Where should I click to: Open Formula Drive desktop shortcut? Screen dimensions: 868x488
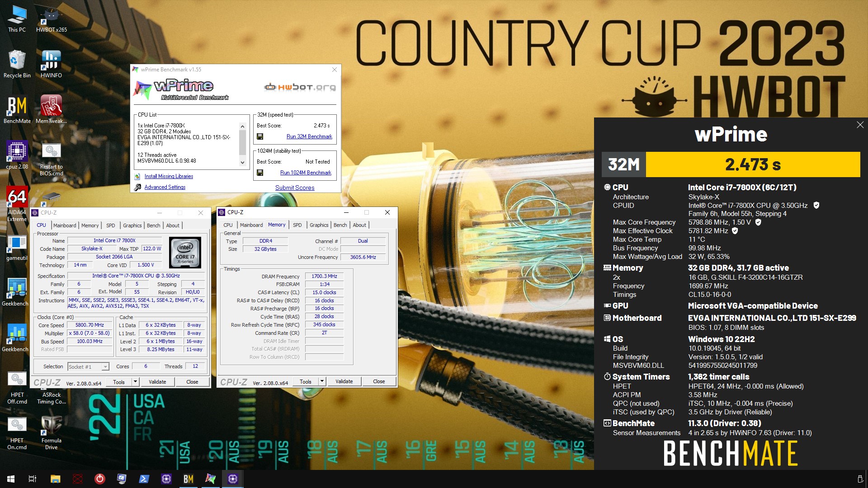[x=52, y=433]
